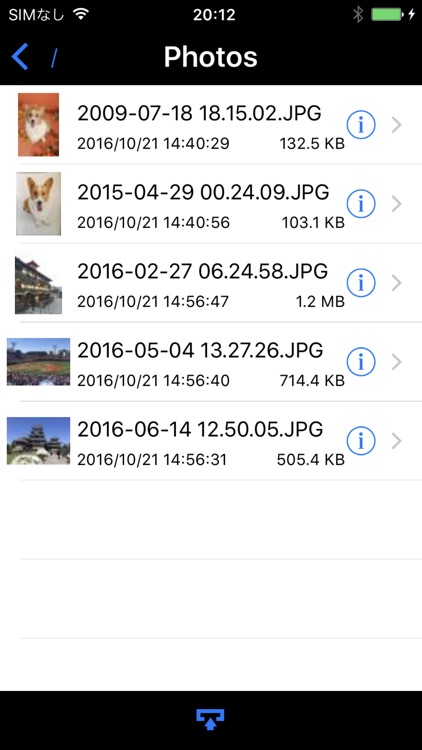Tap the upload icon in bottom bar
The height and width of the screenshot is (750, 422).
tap(210, 719)
